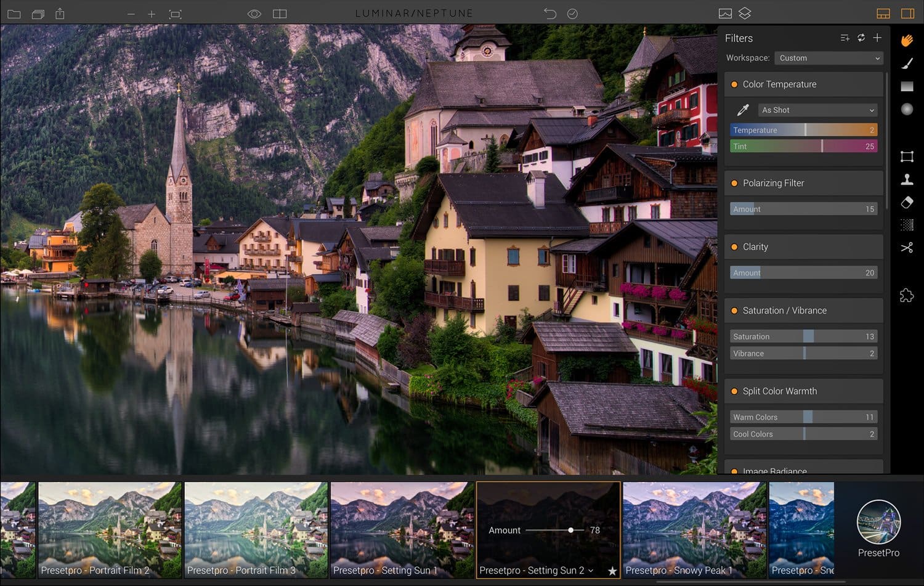Screen dimensions: 924x586
Task: Collapse Split Color Warmth header
Action: point(804,391)
